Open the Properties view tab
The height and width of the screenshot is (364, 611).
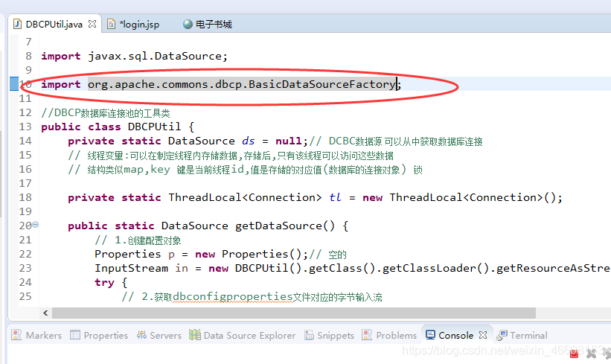point(106,335)
